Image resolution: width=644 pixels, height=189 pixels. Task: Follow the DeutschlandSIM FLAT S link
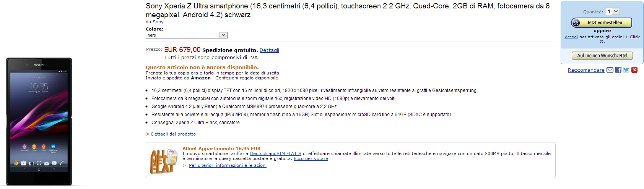275,153
